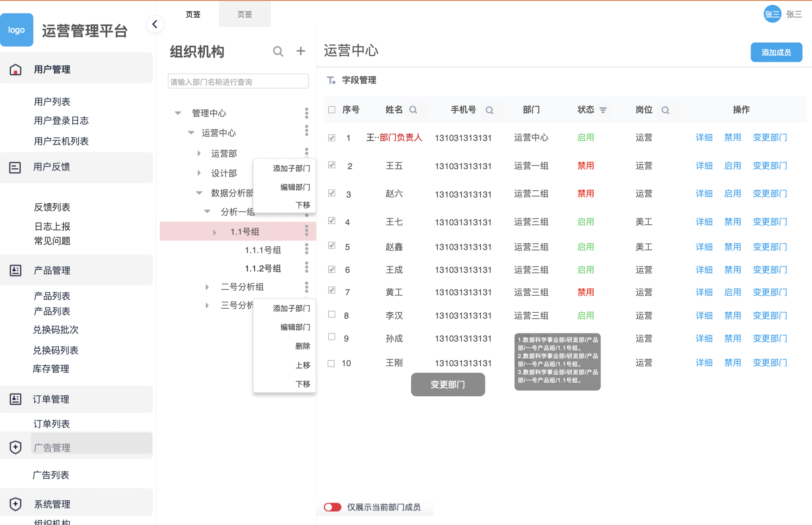Collapse 管理中心 tree node
The width and height of the screenshot is (812, 525).
coord(178,113)
